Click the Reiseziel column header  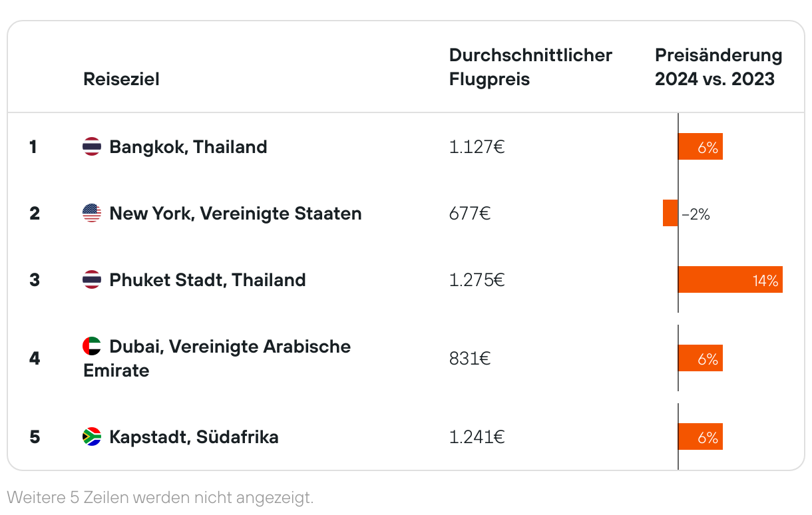coord(121,79)
